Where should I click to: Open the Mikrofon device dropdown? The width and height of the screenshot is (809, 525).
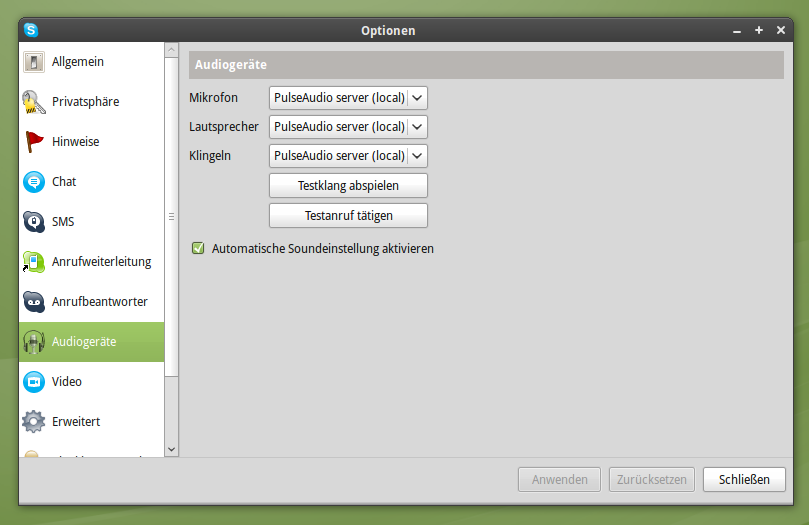348,98
